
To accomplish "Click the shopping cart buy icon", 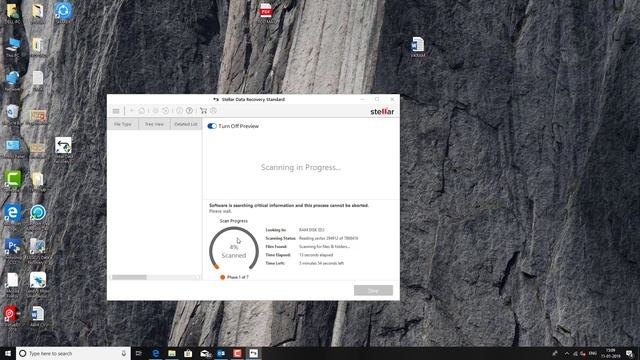I will (203, 111).
